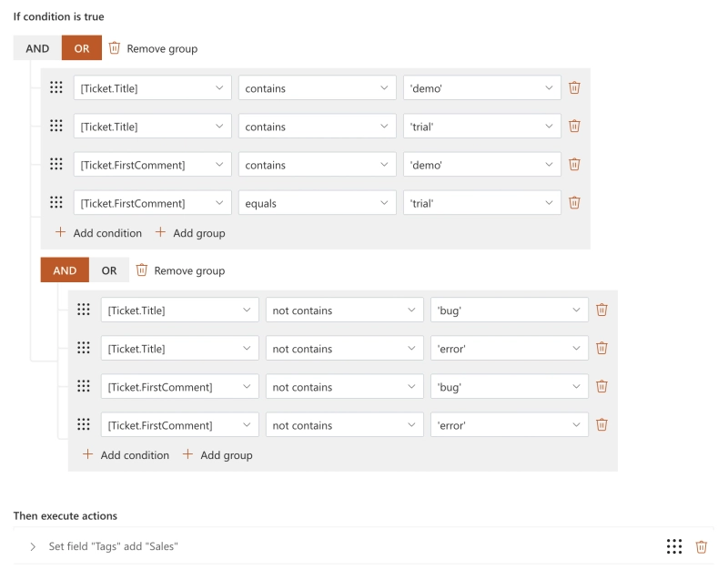Switch the nested 'not contains' group to OR
The width and height of the screenshot is (728, 570).
pyautogui.click(x=109, y=270)
